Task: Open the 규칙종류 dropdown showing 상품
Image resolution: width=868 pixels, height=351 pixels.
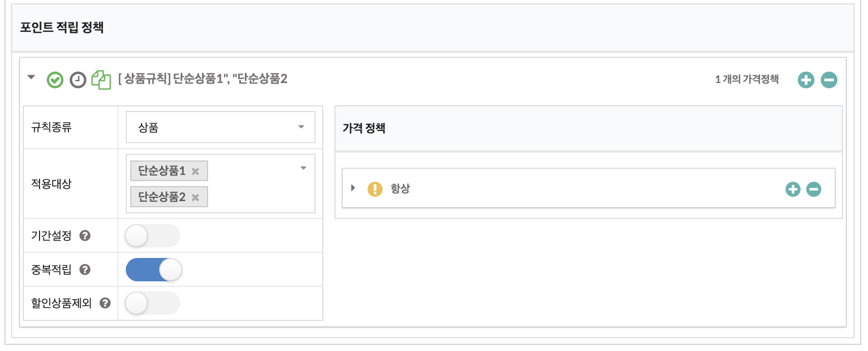Action: [x=220, y=127]
